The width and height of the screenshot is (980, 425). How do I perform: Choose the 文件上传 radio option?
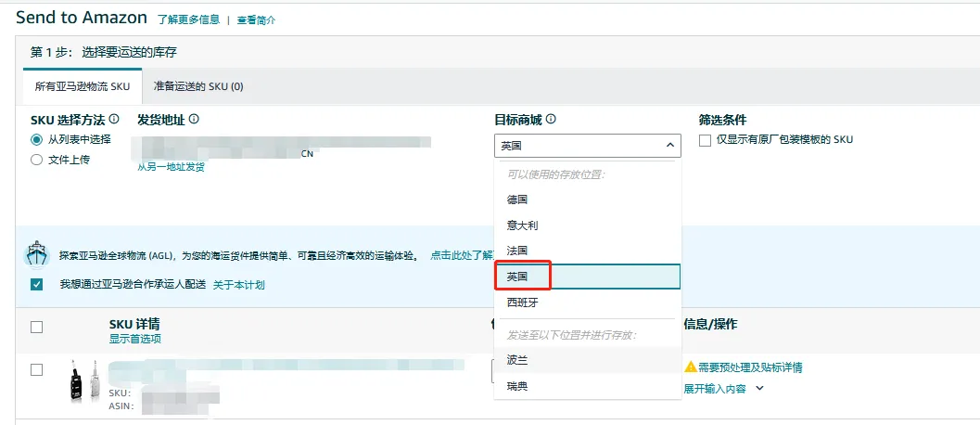point(37,160)
